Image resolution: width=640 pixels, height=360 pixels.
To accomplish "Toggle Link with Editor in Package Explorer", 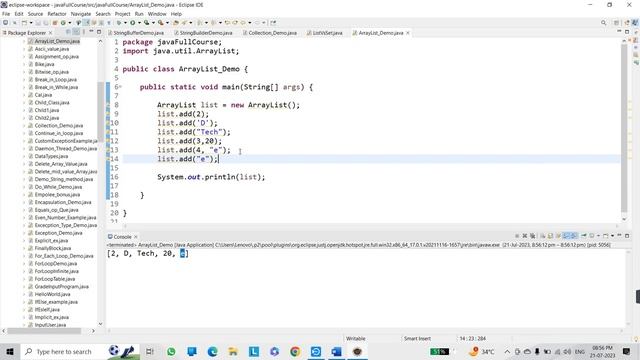I will point(77,32).
